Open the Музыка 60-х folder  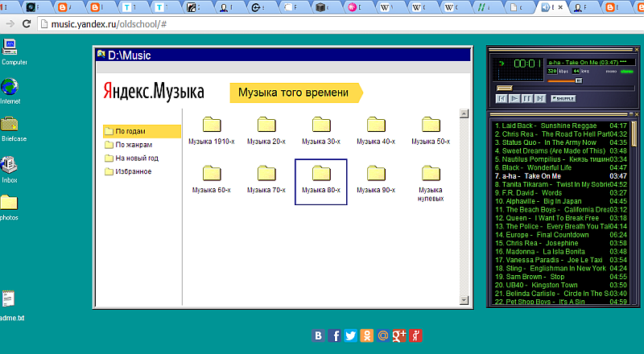coord(211,180)
